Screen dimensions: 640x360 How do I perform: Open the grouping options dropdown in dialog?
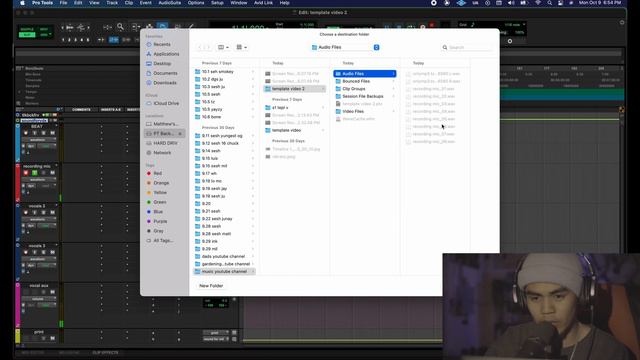coord(242,47)
